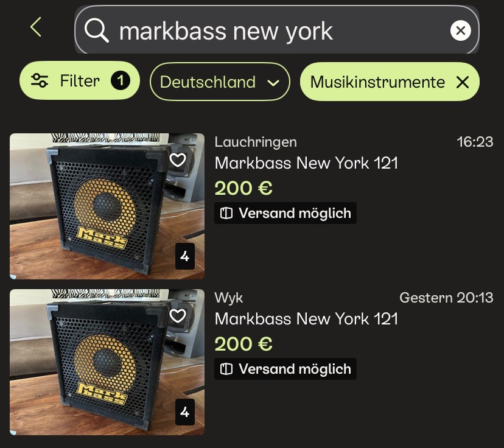The width and height of the screenshot is (504, 448).
Task: Click the Deutschland dropdown chevron arrow
Action: pos(273,83)
